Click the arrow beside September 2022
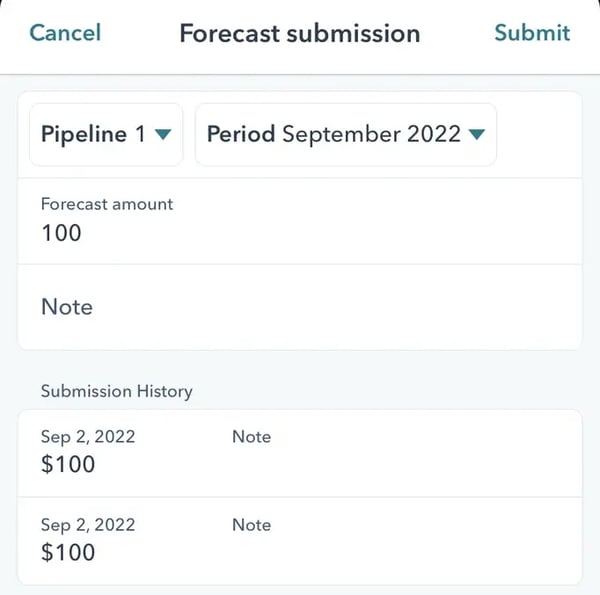Image resolution: width=600 pixels, height=595 pixels. 477,135
